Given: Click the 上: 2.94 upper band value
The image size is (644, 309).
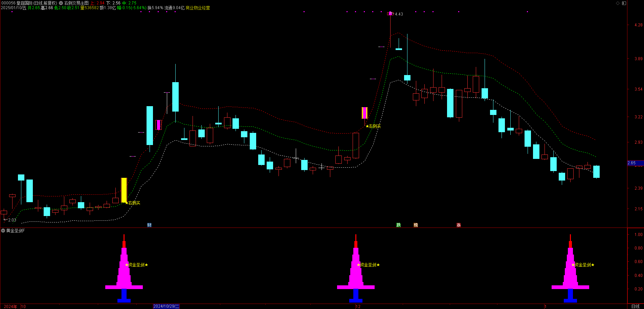Looking at the screenshot, I should coord(97,3).
